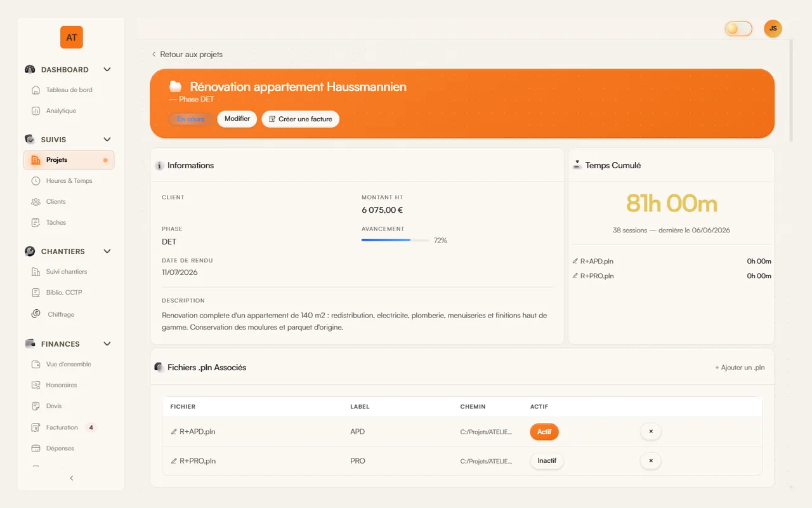
Task: Click the Devis document icon
Action: click(x=36, y=406)
